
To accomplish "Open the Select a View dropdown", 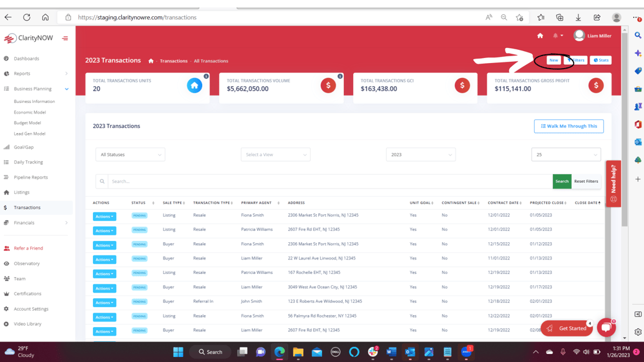I will 275,155.
